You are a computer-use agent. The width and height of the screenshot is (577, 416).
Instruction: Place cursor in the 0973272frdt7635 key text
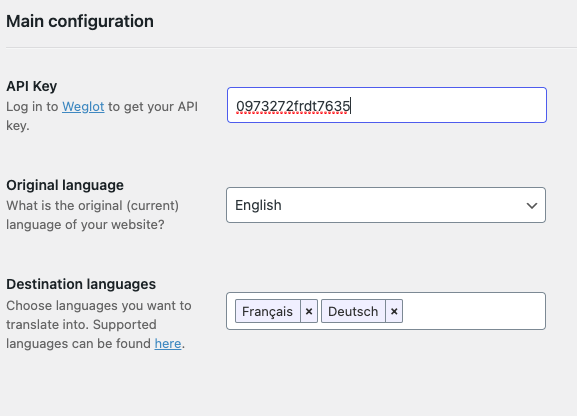point(293,106)
